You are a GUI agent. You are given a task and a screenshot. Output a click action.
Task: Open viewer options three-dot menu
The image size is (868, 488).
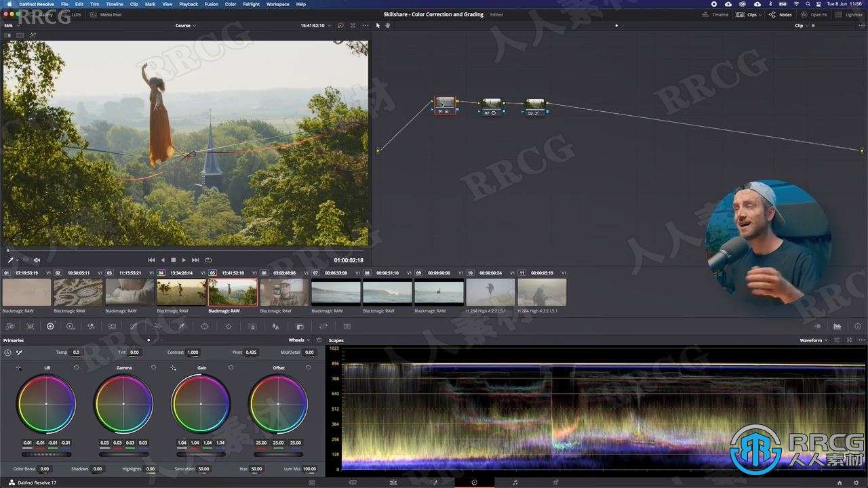365,26
